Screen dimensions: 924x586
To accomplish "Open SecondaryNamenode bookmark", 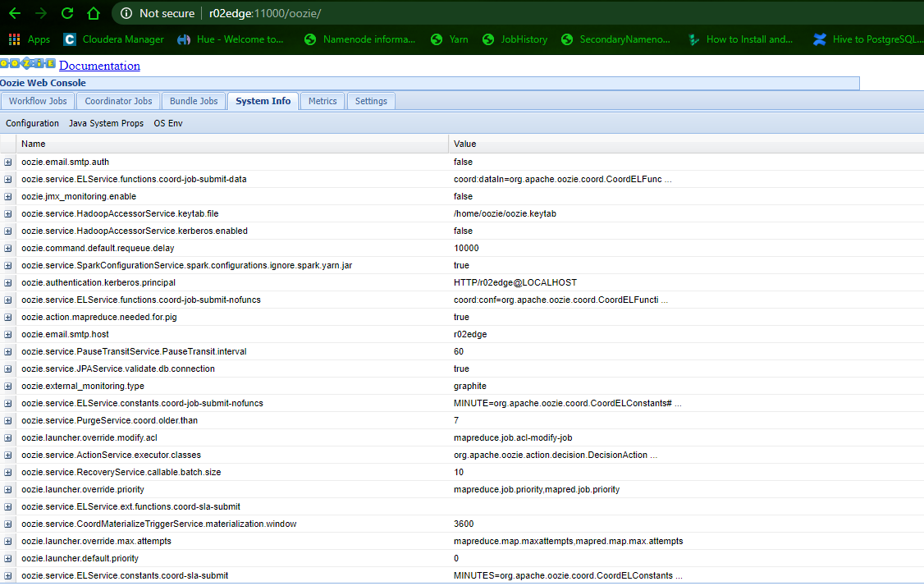I will click(x=615, y=39).
